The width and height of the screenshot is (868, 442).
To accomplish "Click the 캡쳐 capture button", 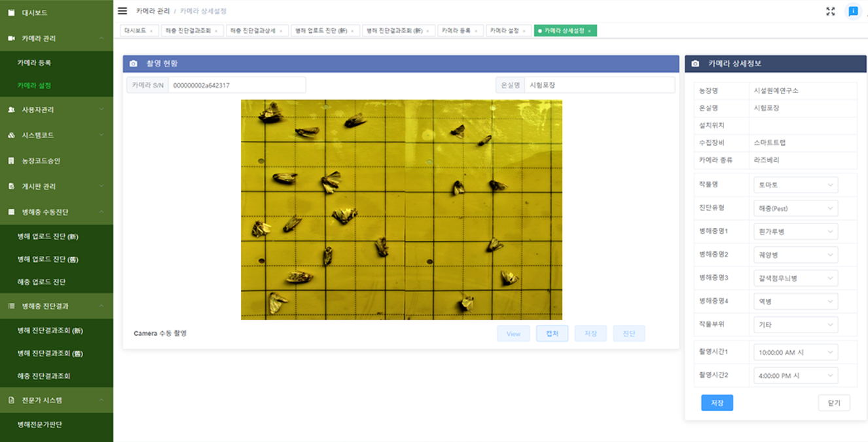I will pos(552,334).
